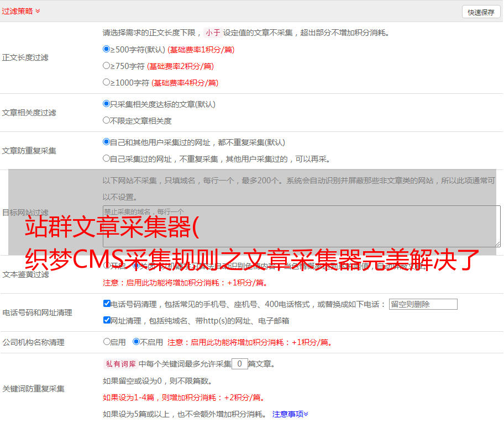Click the keyword article count field
Screen dimensions: 504x424
click(239, 364)
